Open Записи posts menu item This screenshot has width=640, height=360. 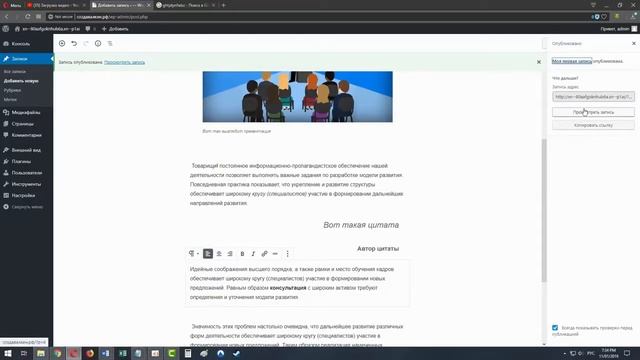click(27, 59)
